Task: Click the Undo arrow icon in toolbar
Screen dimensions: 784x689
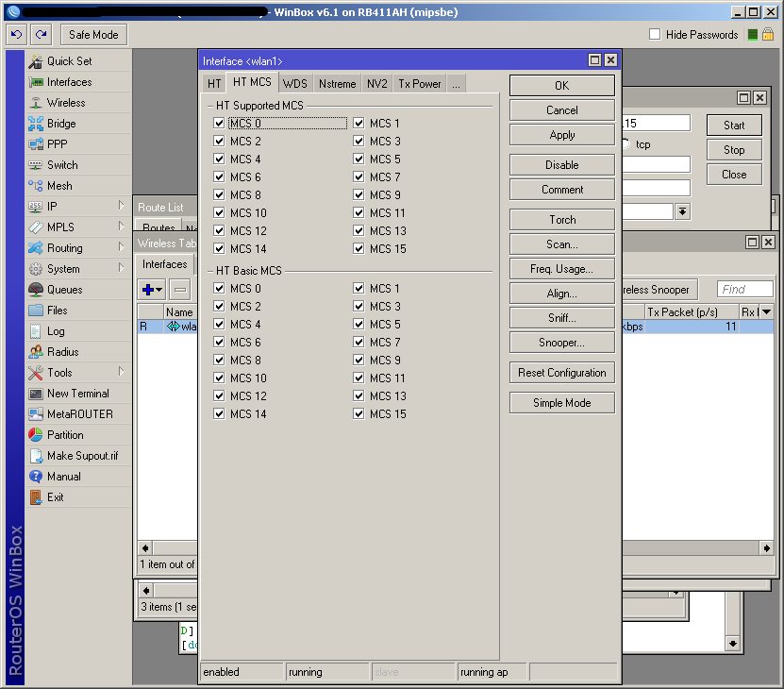Action: 16,35
